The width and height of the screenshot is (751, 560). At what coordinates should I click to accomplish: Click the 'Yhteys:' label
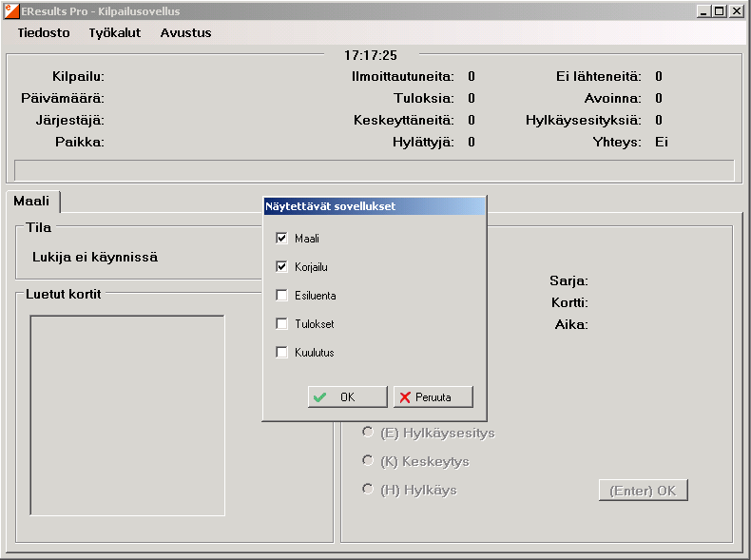tap(617, 143)
